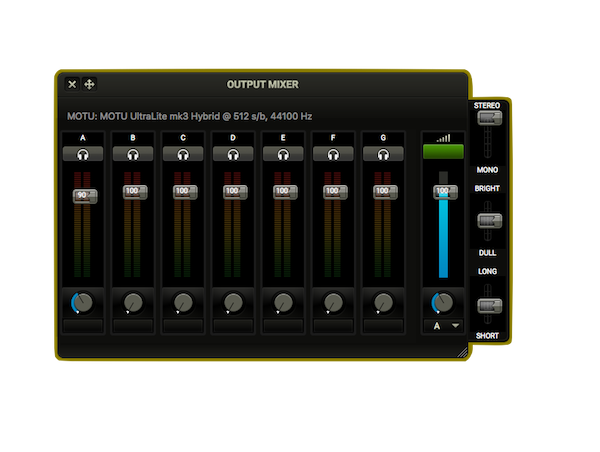Click the label field under channel A
The width and height of the screenshot is (600, 452).
click(x=83, y=326)
